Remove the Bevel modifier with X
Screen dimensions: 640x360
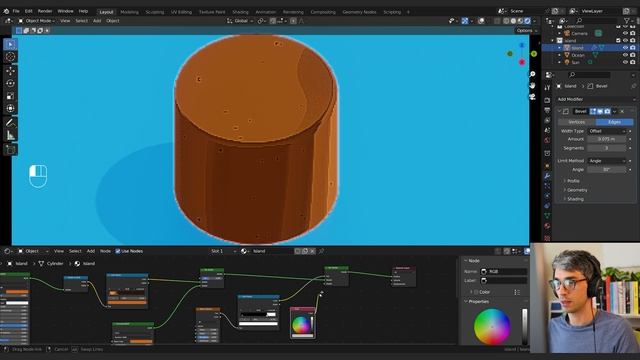coord(622,111)
